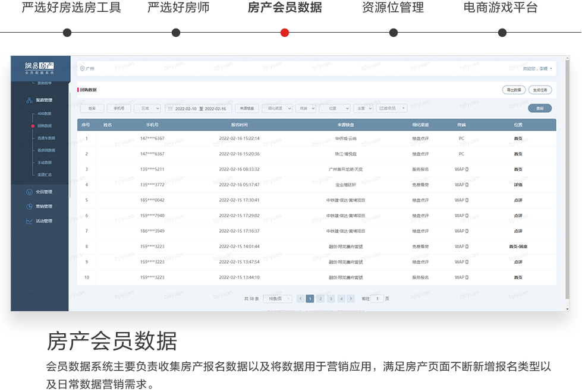Click the timeline dot under 资源位管理
This screenshot has height=392, width=582.
[394, 33]
